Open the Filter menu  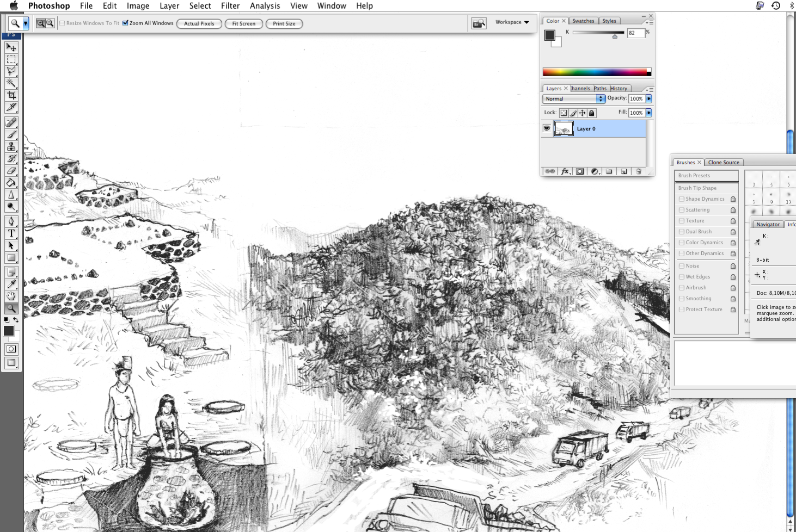(230, 5)
